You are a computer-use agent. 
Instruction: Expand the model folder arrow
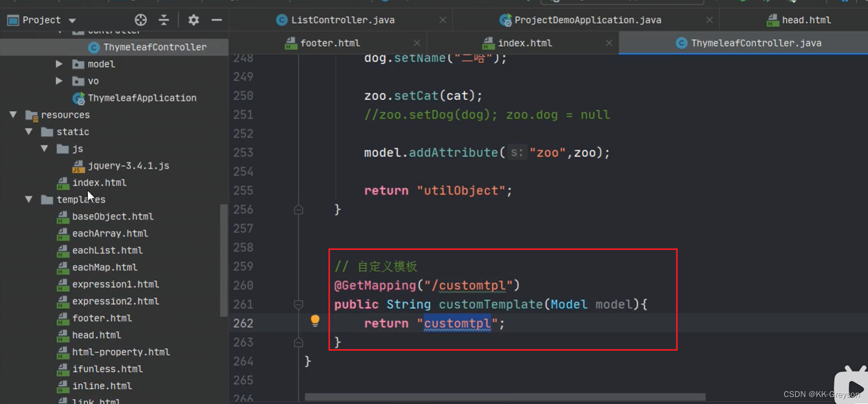[x=59, y=64]
